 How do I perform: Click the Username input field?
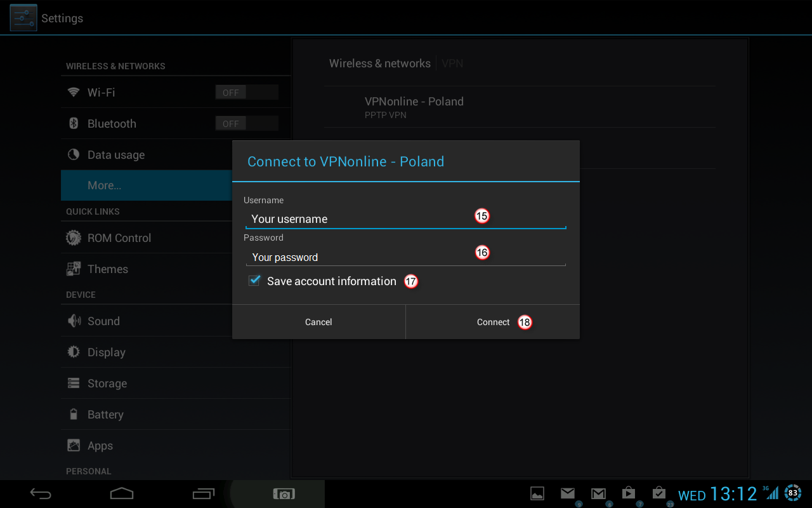pyautogui.click(x=406, y=219)
